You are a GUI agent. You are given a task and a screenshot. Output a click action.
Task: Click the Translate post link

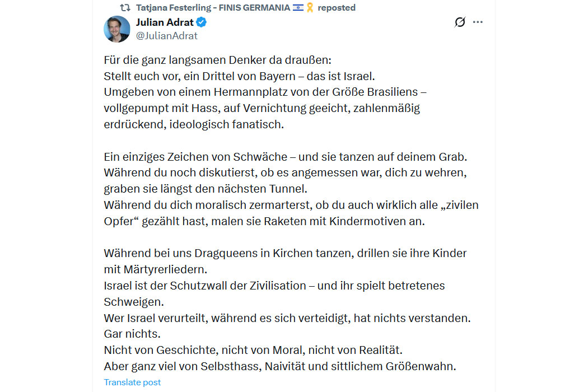(132, 382)
